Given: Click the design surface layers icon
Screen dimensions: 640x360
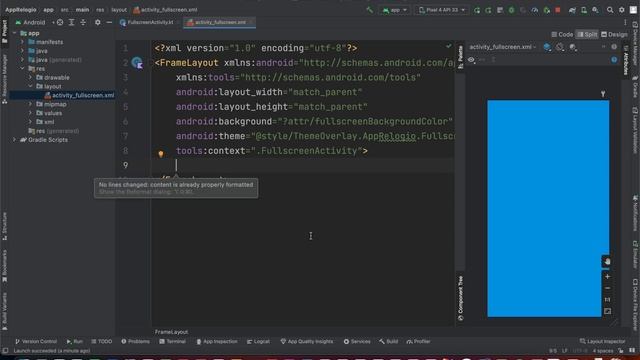Looking at the screenshot, I should [x=547, y=47].
